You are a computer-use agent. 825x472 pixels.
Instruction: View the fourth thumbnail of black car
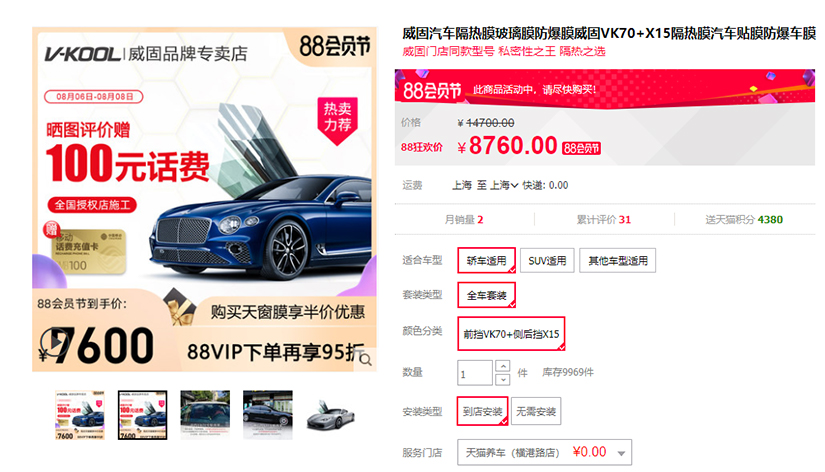click(268, 415)
